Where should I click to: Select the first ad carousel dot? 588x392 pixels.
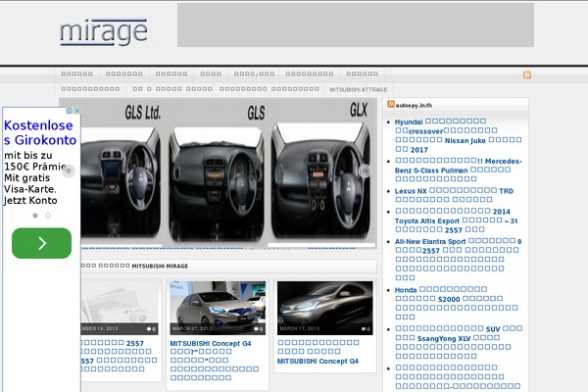35,216
